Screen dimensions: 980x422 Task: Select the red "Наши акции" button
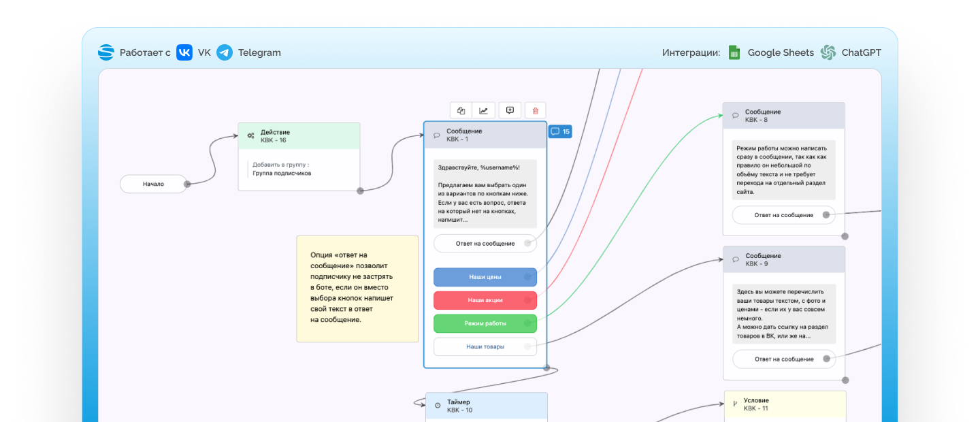(485, 300)
